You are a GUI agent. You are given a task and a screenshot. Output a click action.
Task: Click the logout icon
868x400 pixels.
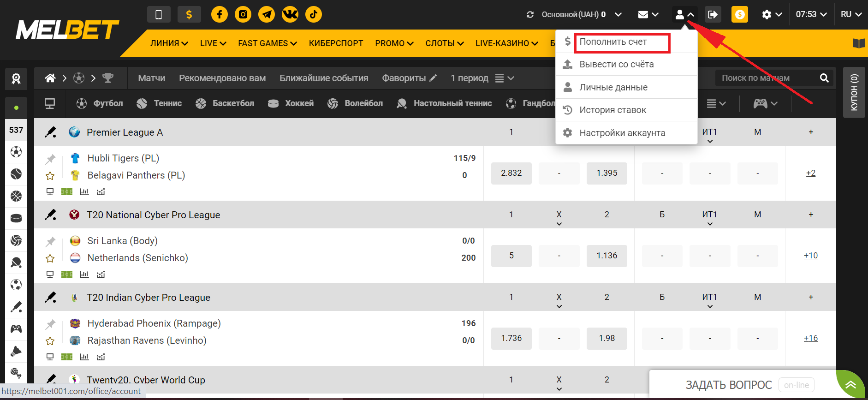pos(713,14)
